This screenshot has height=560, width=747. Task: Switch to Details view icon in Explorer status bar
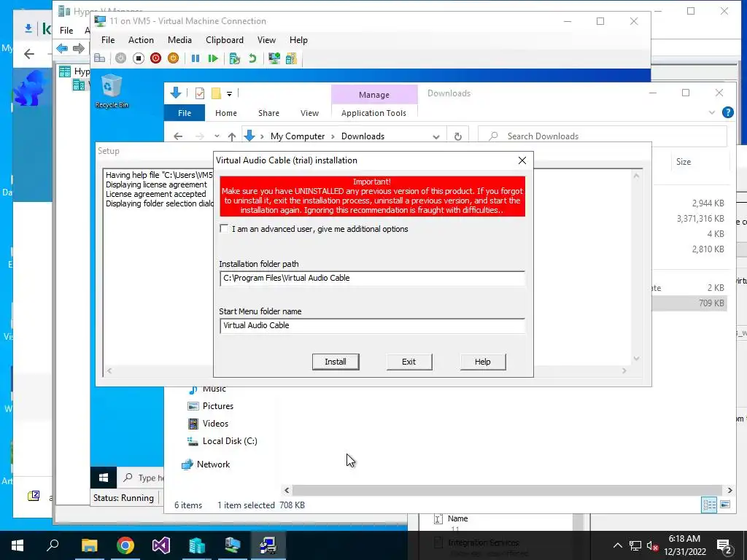(x=709, y=505)
